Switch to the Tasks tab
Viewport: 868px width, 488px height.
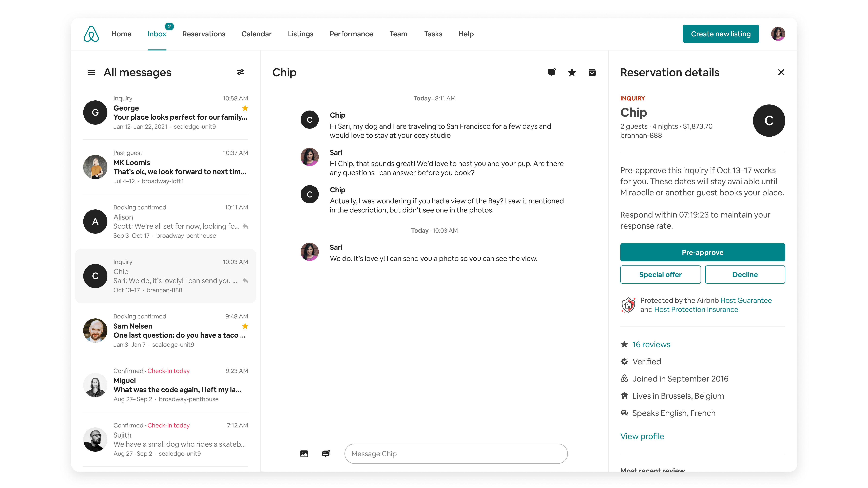click(433, 34)
